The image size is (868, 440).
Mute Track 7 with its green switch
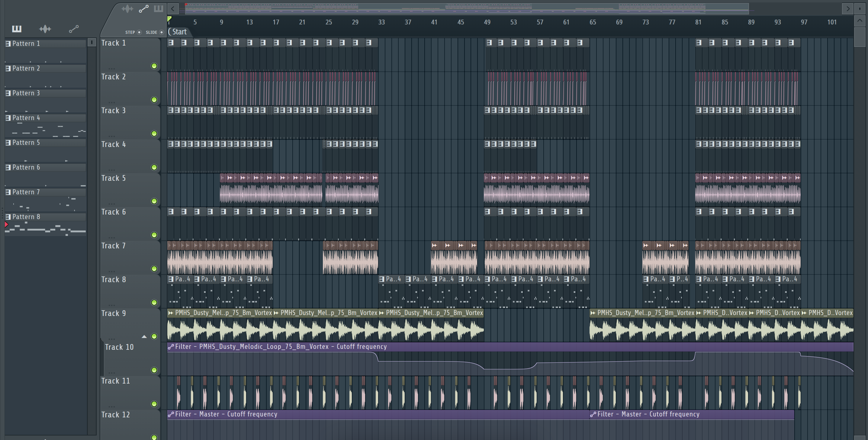[x=154, y=269]
